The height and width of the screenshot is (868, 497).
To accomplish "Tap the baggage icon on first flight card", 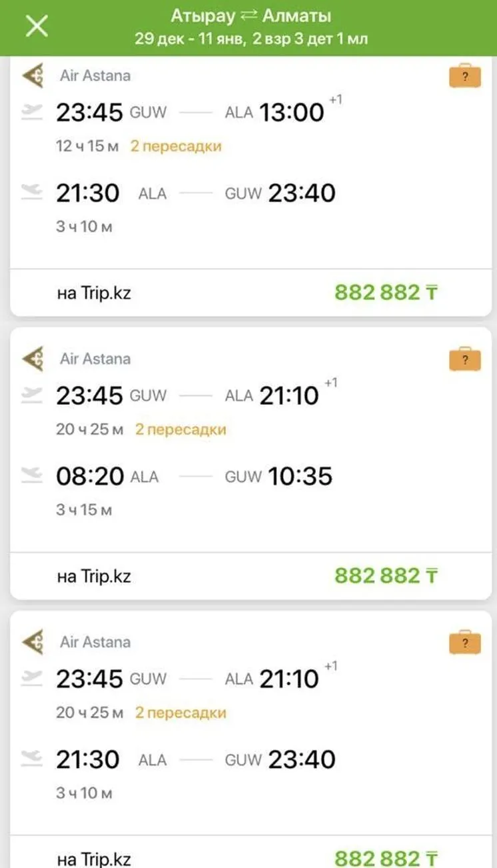I will [464, 76].
